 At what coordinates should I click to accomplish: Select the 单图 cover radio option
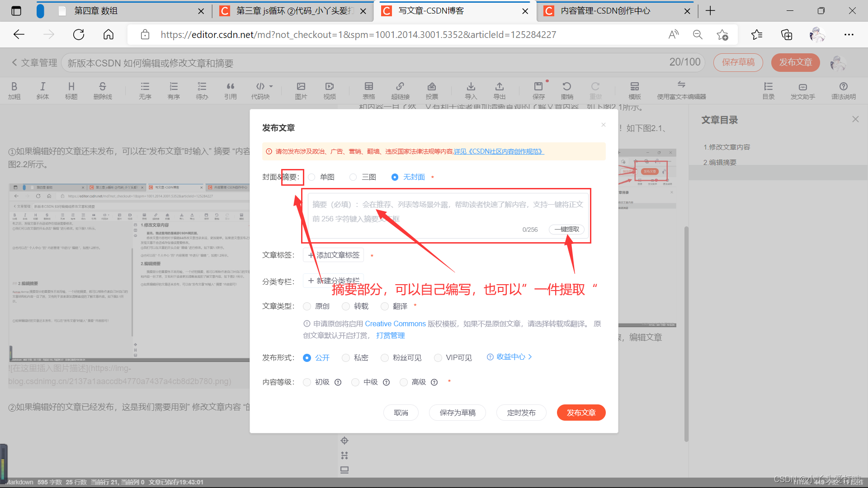312,177
